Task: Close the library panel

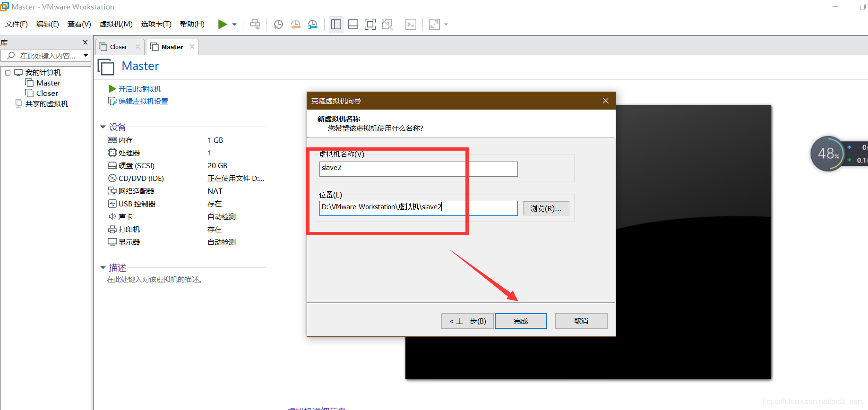Action: [x=86, y=43]
